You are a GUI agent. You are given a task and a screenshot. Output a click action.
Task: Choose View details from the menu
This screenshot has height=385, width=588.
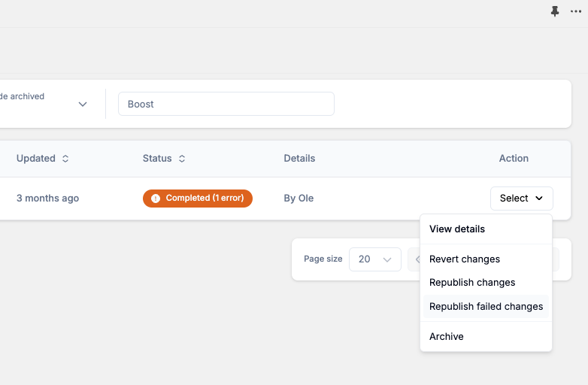457,229
